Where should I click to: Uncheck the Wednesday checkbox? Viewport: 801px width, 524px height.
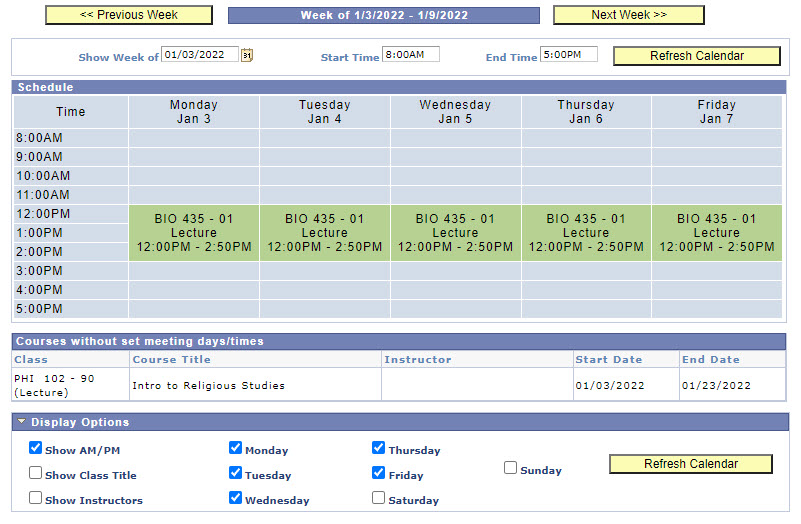(x=235, y=497)
